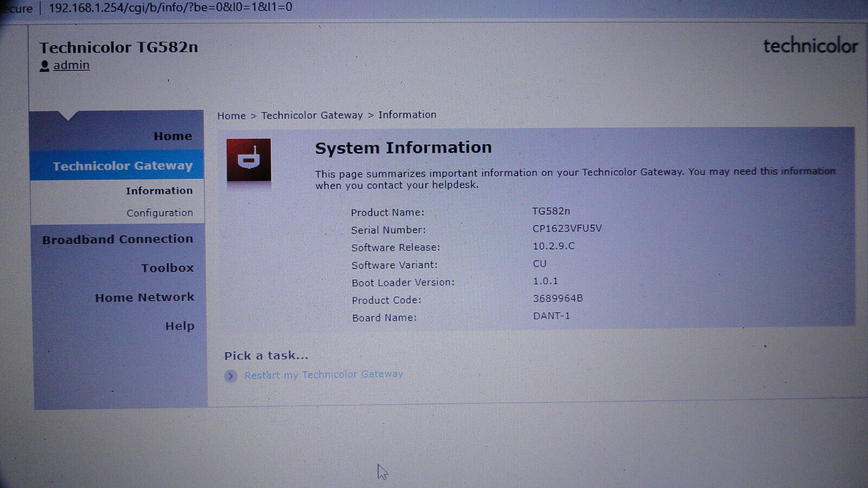Select software release value 10.2.9.C
The width and height of the screenshot is (868, 488).
(553, 246)
